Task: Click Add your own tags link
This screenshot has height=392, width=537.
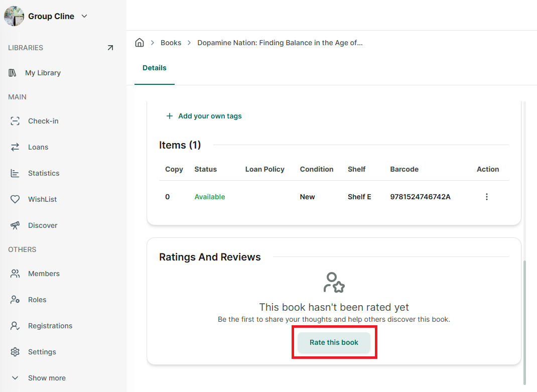Action: pos(210,116)
